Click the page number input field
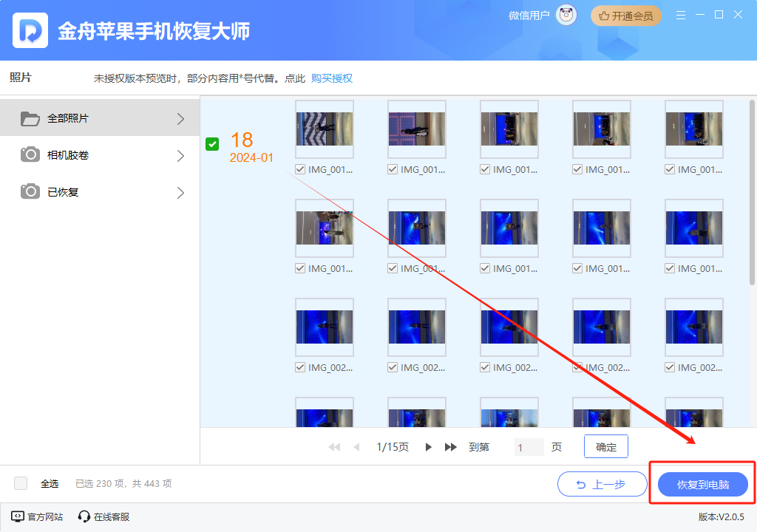Screen dimensions: 757x532 (x=529, y=446)
